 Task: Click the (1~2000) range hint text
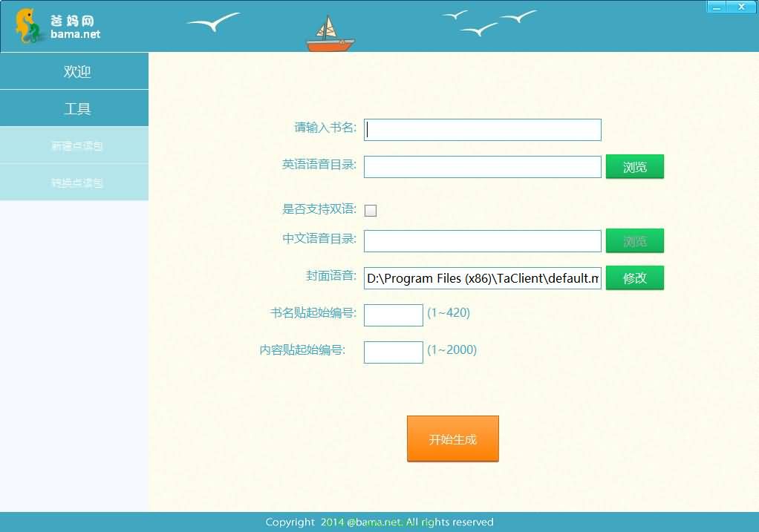click(452, 349)
